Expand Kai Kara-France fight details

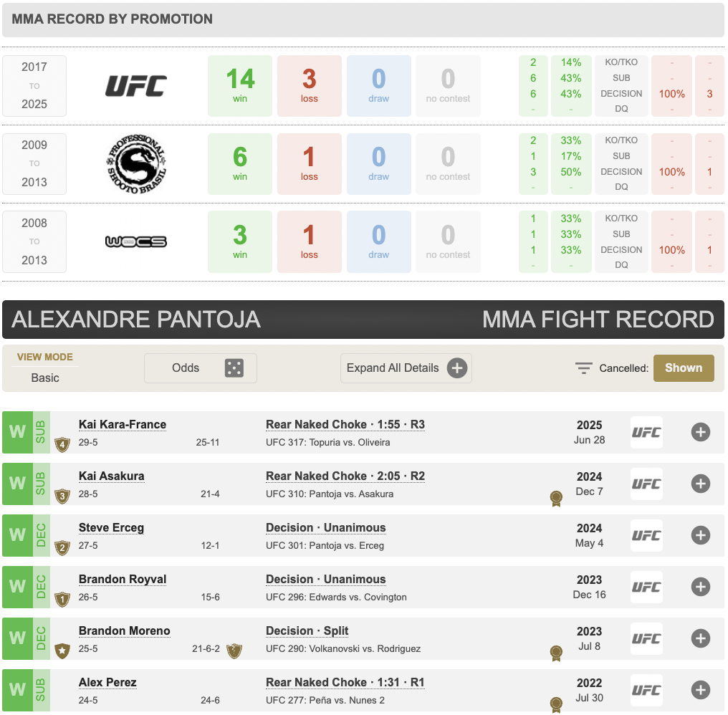(x=701, y=432)
